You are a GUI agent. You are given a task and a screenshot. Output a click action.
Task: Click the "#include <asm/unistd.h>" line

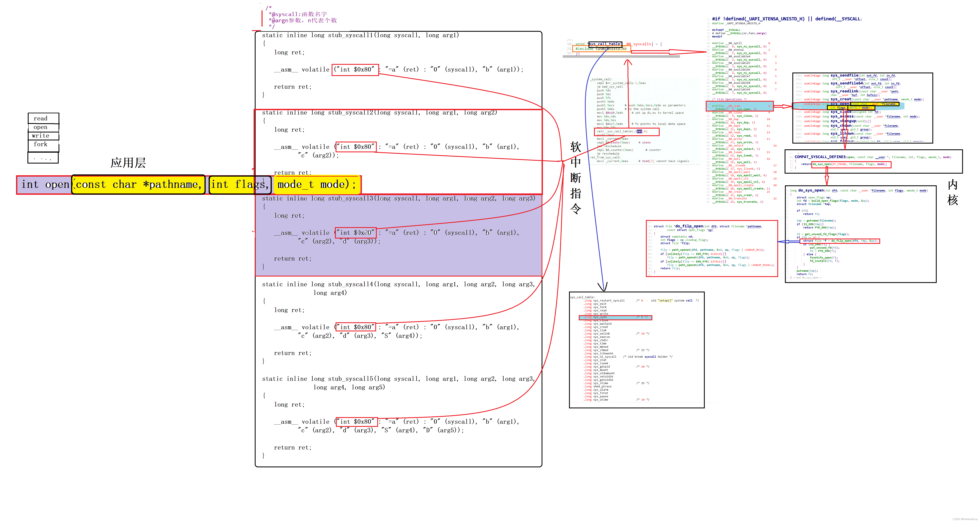pyautogui.click(x=601, y=49)
